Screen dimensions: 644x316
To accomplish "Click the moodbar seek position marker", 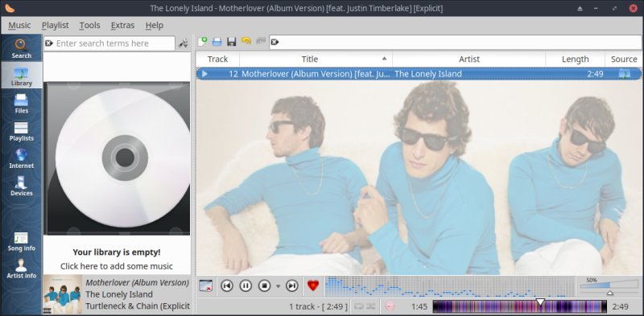I will pyautogui.click(x=540, y=302).
